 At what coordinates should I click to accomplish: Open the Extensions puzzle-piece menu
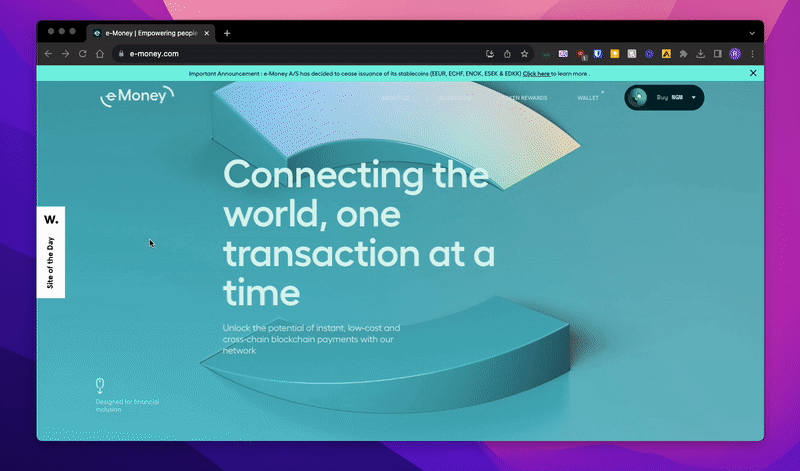click(x=684, y=54)
